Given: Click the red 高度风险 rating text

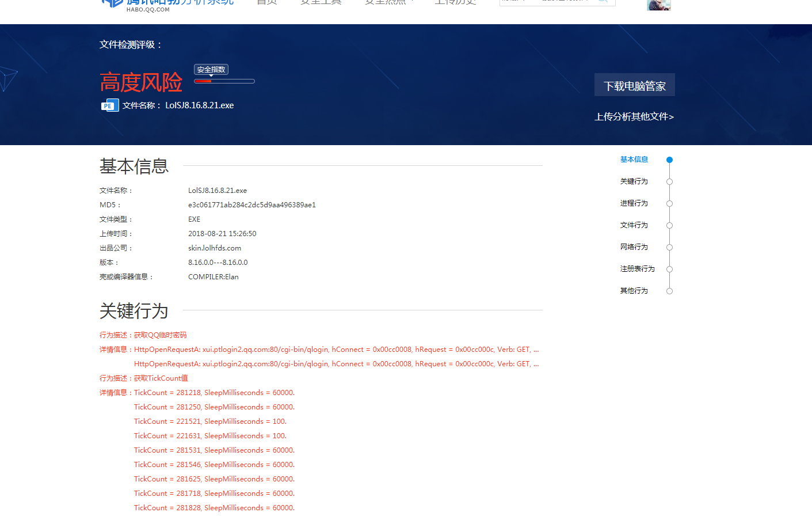Looking at the screenshot, I should tap(141, 82).
